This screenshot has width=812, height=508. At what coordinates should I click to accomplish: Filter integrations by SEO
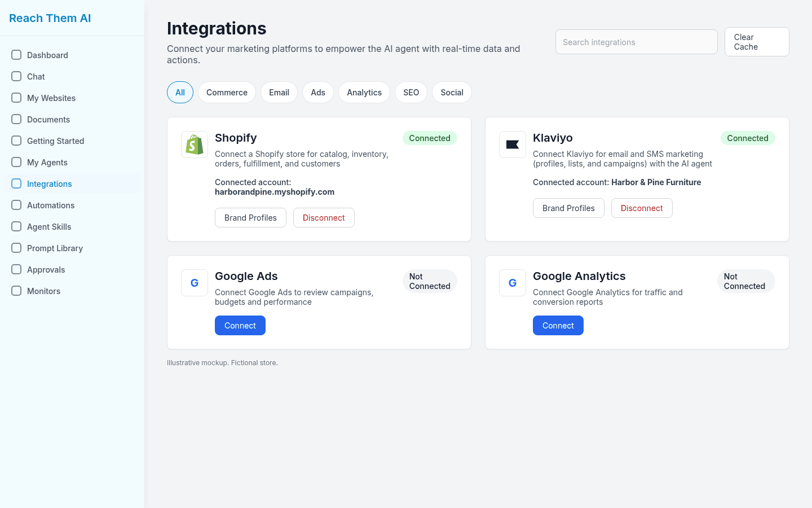click(411, 93)
